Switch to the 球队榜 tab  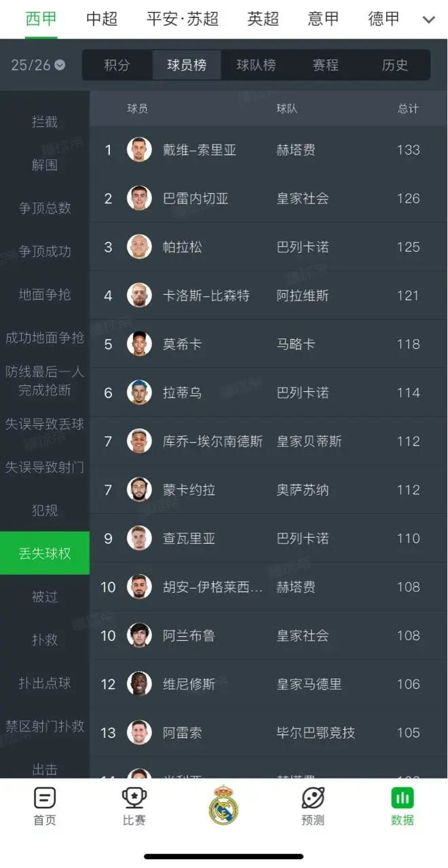[256, 65]
